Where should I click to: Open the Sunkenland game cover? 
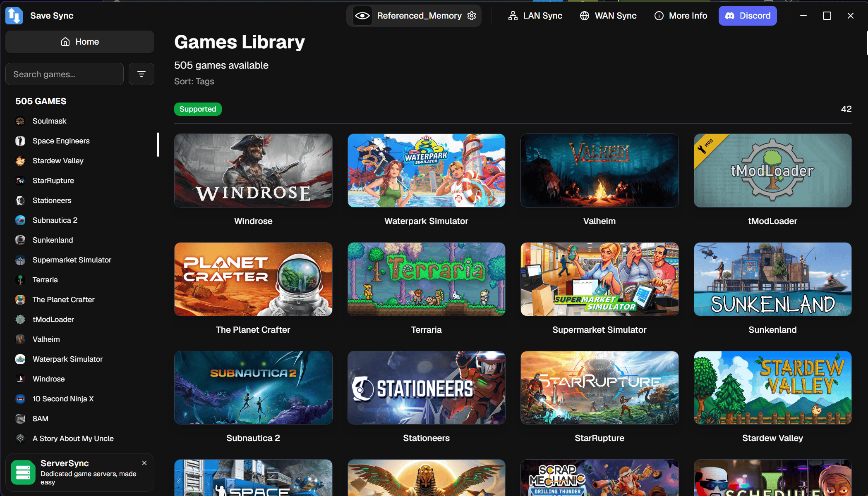pos(773,279)
